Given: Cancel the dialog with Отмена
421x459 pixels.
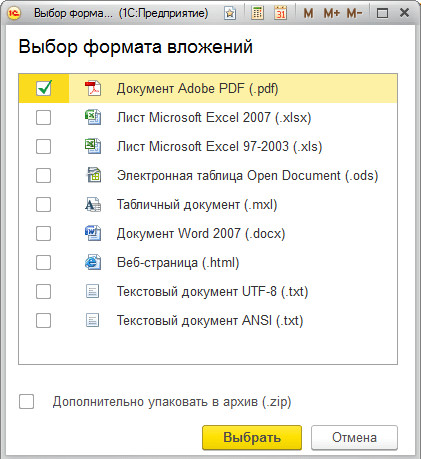Looking at the screenshot, I should tap(354, 437).
